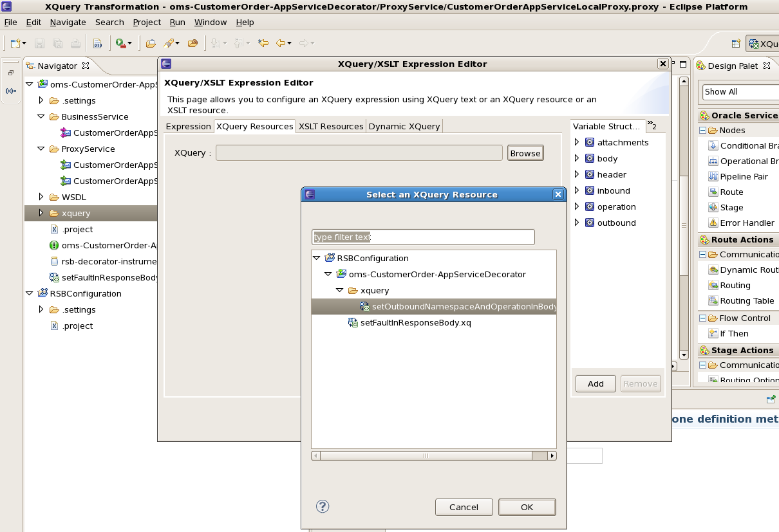Viewport: 779px width, 532px height.
Task: Collapse RSBConfiguration in resource dialog tree
Action: pyautogui.click(x=317, y=258)
